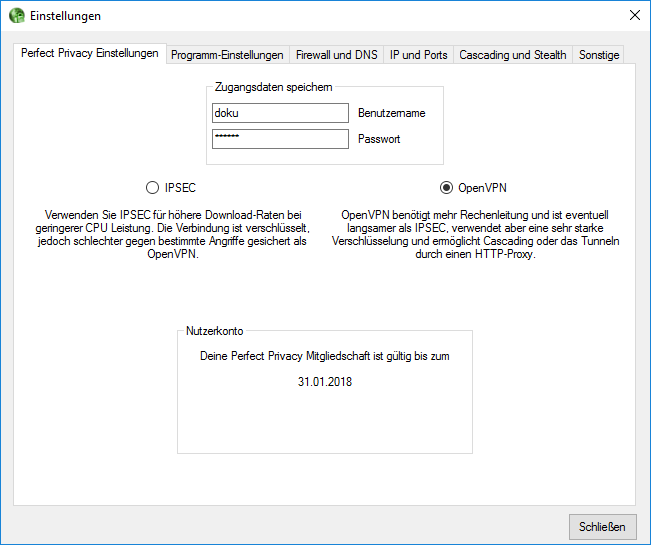Click the Schließen button
Image resolution: width=651 pixels, height=545 pixels.
pyautogui.click(x=602, y=527)
